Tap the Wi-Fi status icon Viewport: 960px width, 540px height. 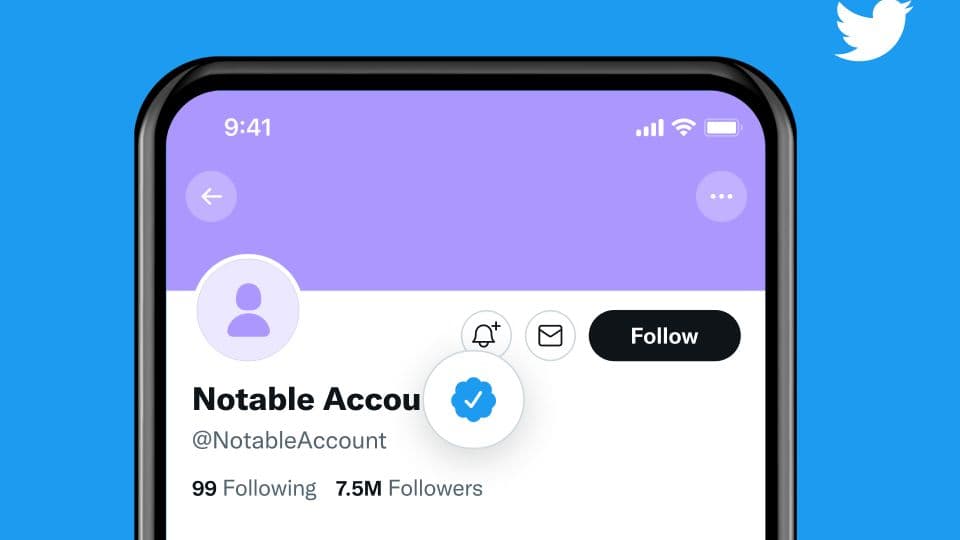coord(683,127)
